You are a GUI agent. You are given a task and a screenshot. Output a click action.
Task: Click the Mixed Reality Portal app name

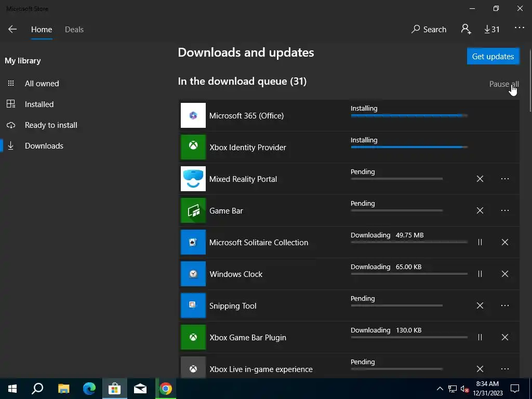tap(243, 179)
